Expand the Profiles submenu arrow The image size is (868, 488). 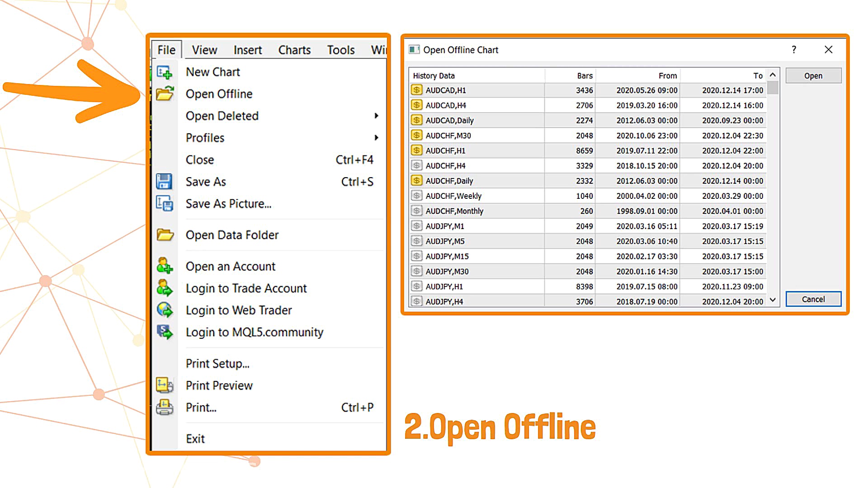tap(376, 138)
